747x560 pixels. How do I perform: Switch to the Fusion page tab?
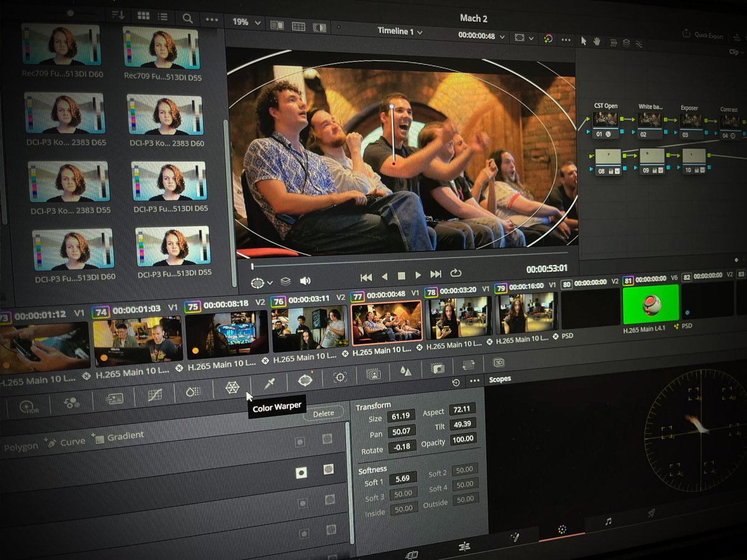(514, 538)
